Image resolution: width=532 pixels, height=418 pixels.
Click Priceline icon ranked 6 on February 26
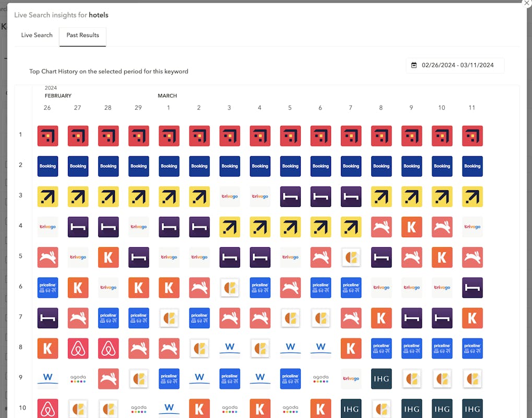48,288
